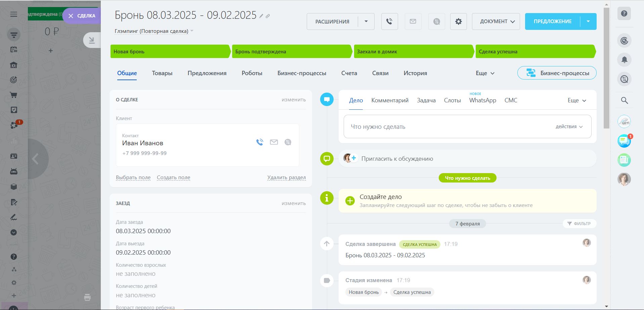Expand Еще menu in deal tabs
The image size is (644, 310).
coord(485,73)
